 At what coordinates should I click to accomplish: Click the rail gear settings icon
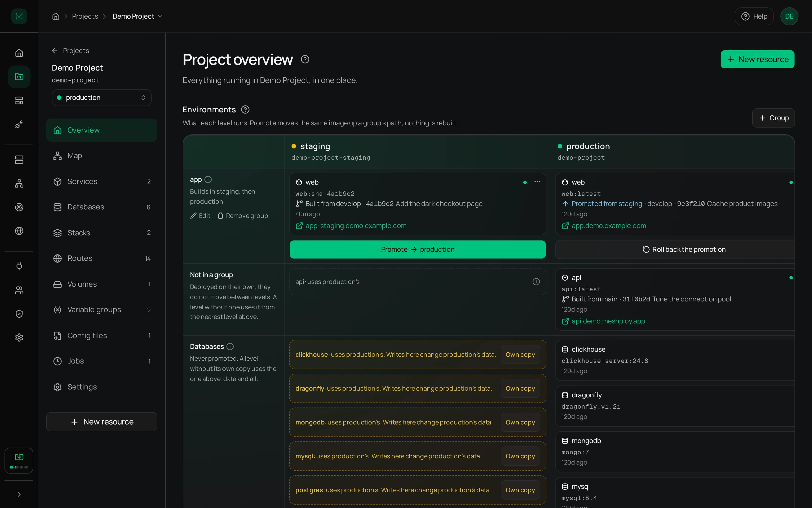pos(19,338)
